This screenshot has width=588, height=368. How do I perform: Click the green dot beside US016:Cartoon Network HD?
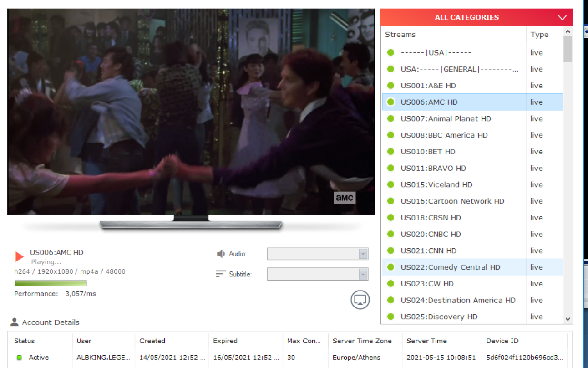coord(390,201)
